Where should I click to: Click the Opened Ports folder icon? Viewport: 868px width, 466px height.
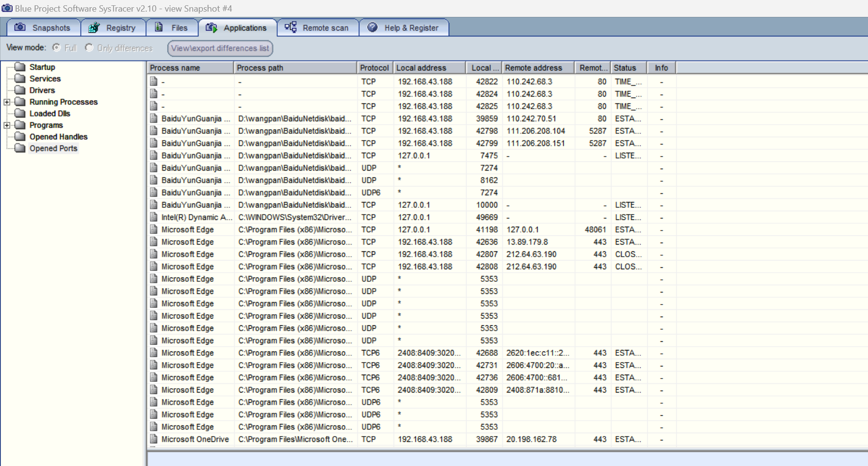(20, 148)
